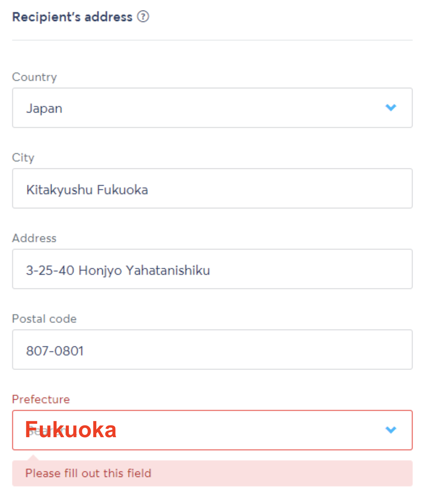Open the Country dropdown showing Japan
This screenshot has height=504, width=425.
(x=212, y=108)
